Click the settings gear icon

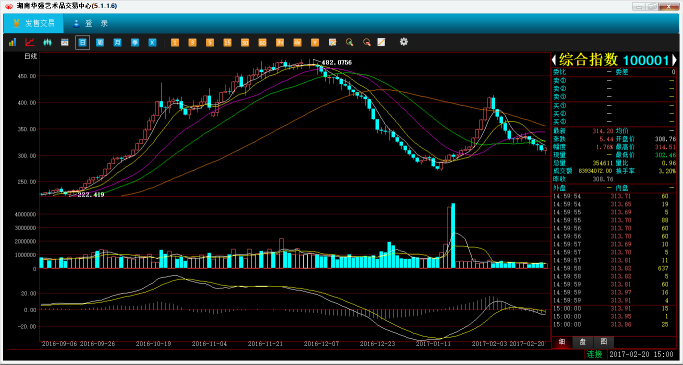pyautogui.click(x=404, y=42)
